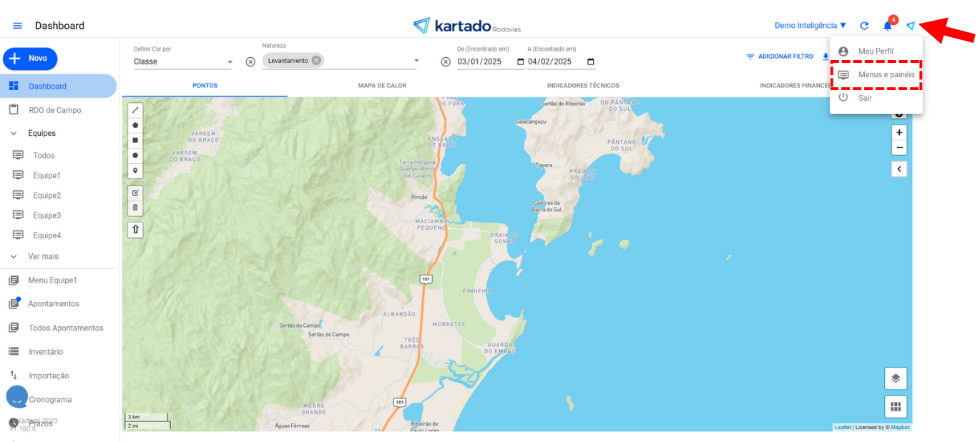Image resolution: width=980 pixels, height=442 pixels.
Task: Select the draw polygon map tool
Action: click(135, 125)
